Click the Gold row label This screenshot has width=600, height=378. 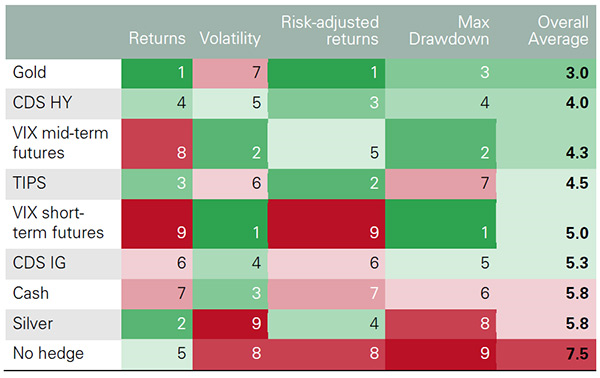[x=29, y=72]
